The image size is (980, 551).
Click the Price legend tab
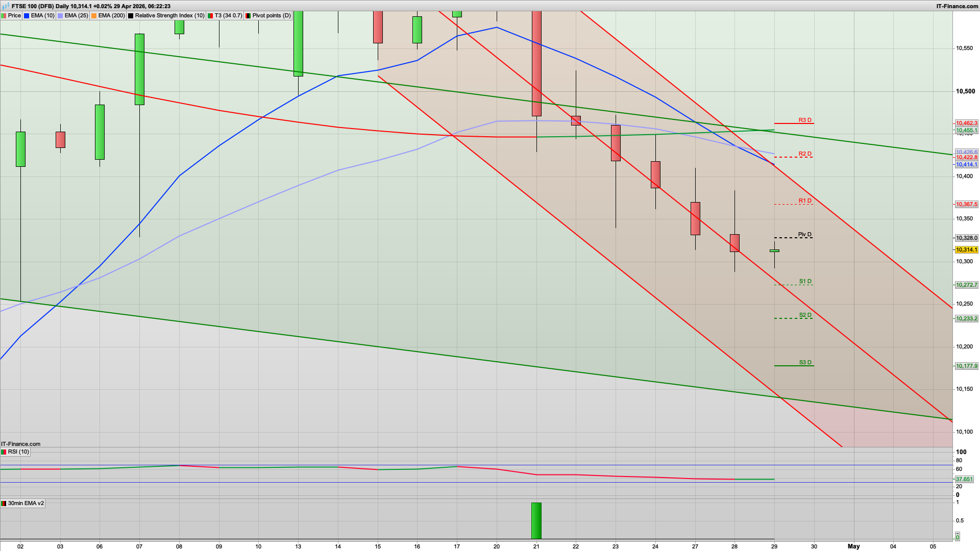[x=14, y=15]
